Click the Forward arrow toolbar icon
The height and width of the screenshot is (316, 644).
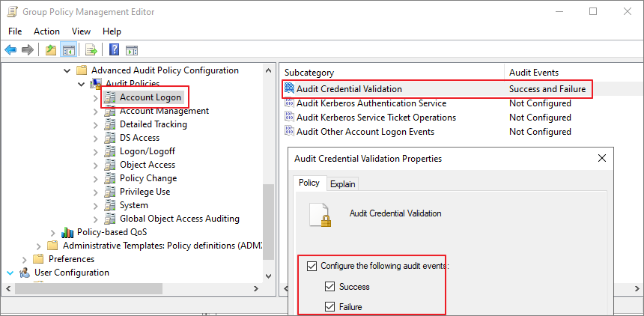click(x=28, y=50)
